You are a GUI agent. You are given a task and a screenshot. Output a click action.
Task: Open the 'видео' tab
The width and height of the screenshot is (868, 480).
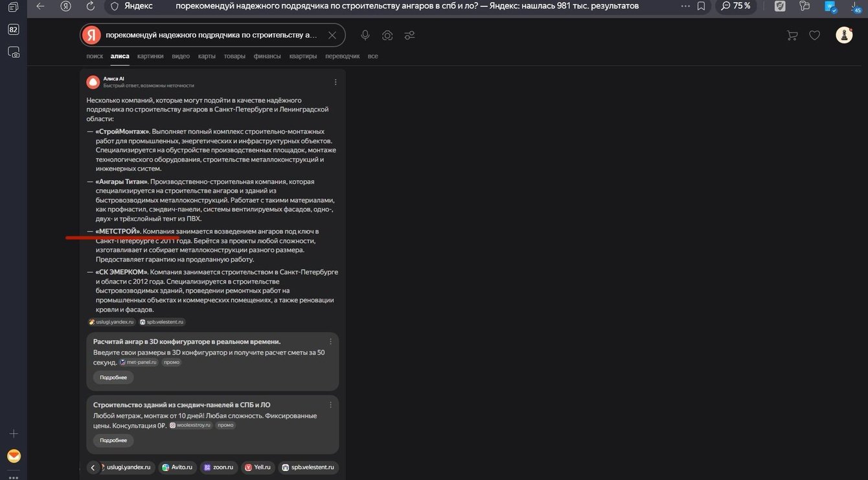(181, 56)
